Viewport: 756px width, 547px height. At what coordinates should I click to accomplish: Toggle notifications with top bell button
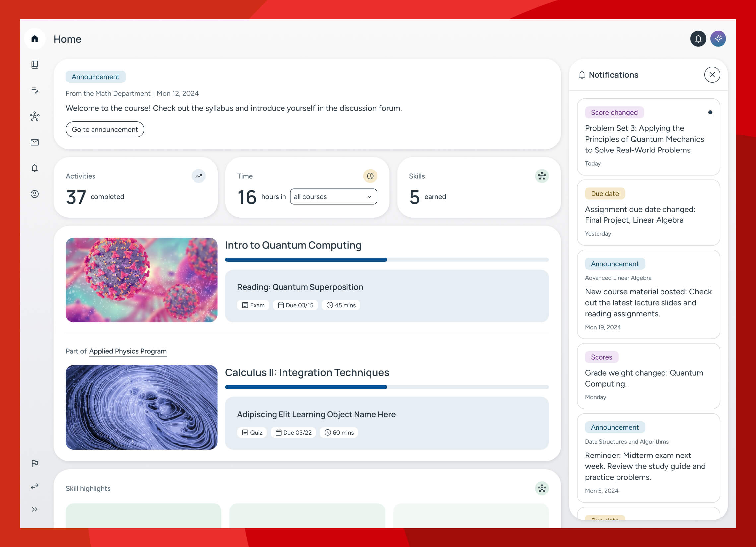[x=698, y=39]
